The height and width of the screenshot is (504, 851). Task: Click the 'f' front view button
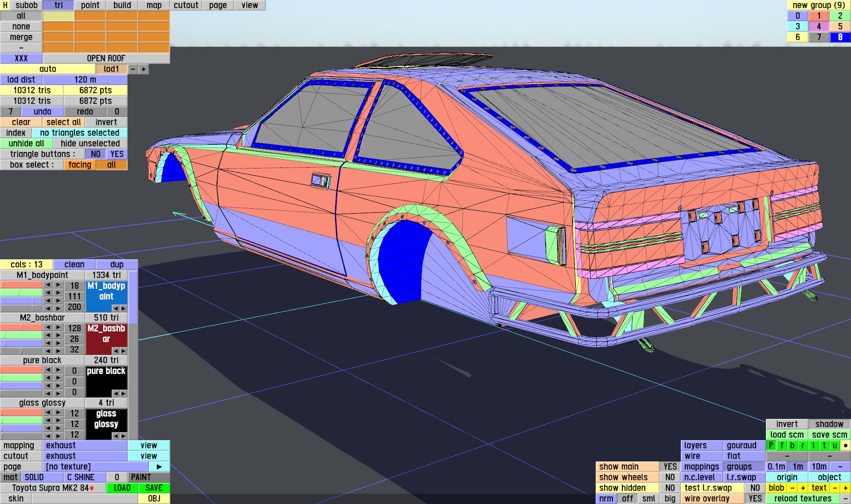point(781,445)
